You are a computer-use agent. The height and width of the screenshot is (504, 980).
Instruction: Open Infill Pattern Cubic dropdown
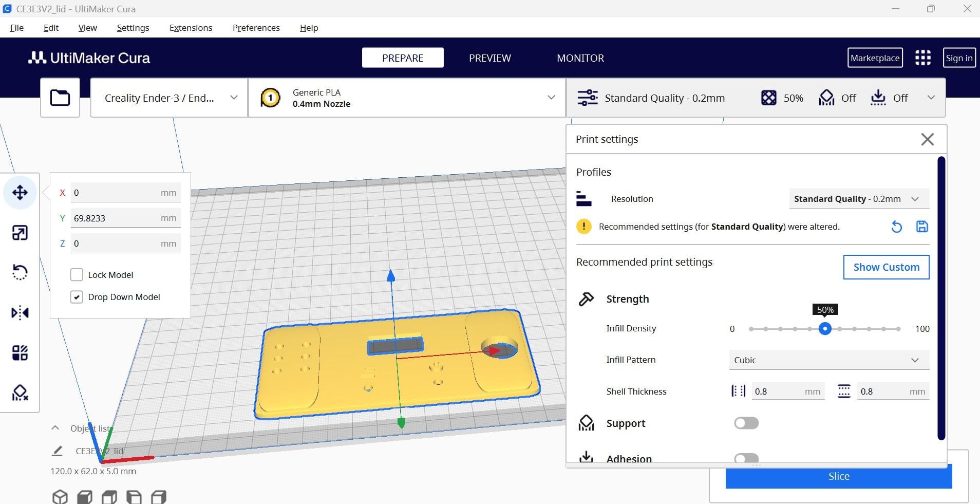pyautogui.click(x=829, y=360)
